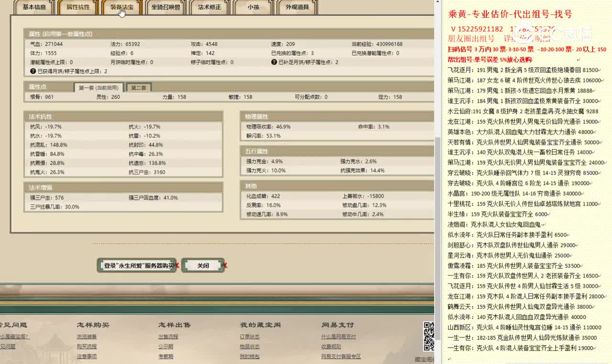
Task: Click the QR code in the footer
Action: (429, 337)
